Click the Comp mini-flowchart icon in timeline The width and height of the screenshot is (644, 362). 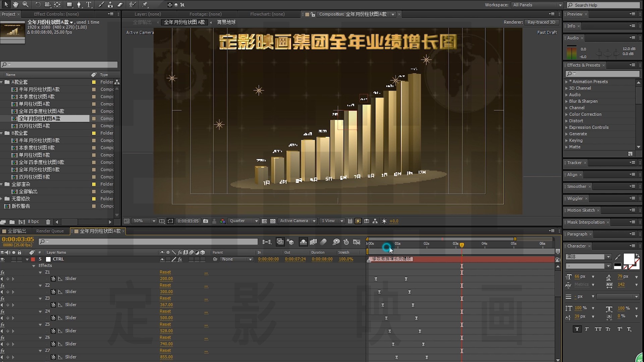click(267, 242)
